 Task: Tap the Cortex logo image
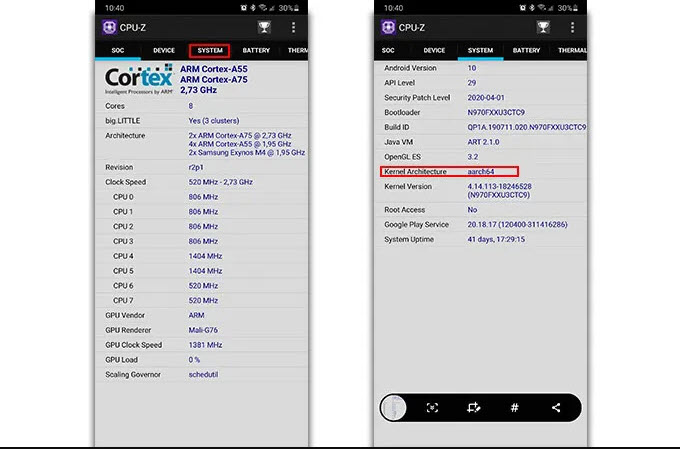[139, 79]
